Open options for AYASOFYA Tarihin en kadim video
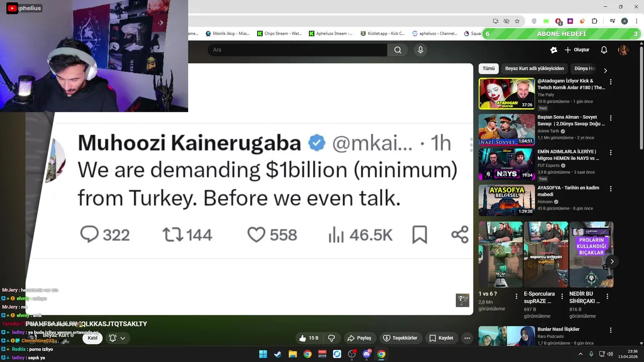The width and height of the screenshot is (644, 362). pos(611,189)
